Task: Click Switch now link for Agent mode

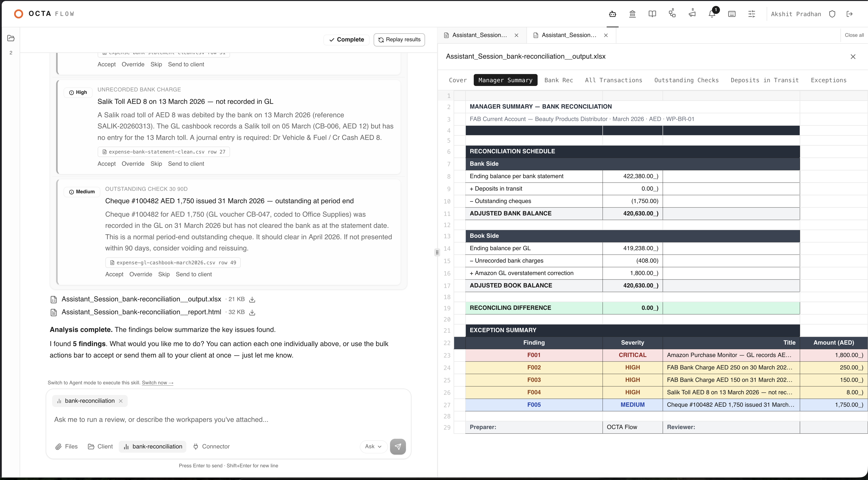Action: coord(157,383)
